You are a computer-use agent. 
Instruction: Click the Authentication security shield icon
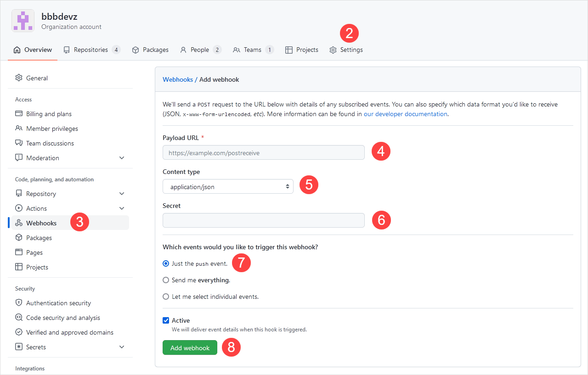click(x=18, y=302)
